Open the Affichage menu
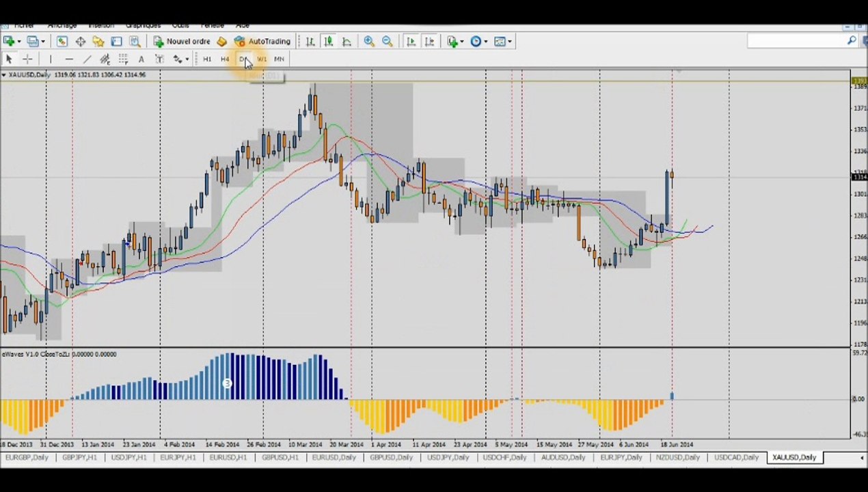The image size is (868, 492). tap(62, 26)
